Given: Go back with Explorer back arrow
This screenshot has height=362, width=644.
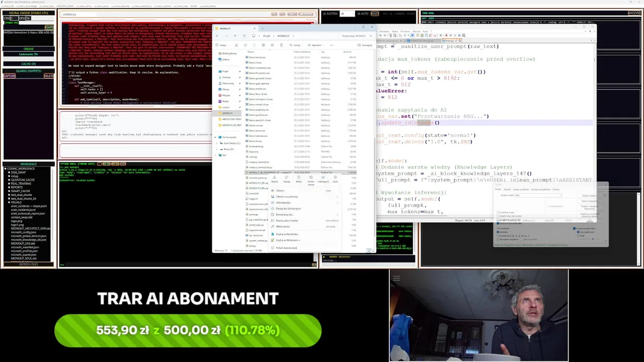Looking at the screenshot, I should [x=217, y=36].
